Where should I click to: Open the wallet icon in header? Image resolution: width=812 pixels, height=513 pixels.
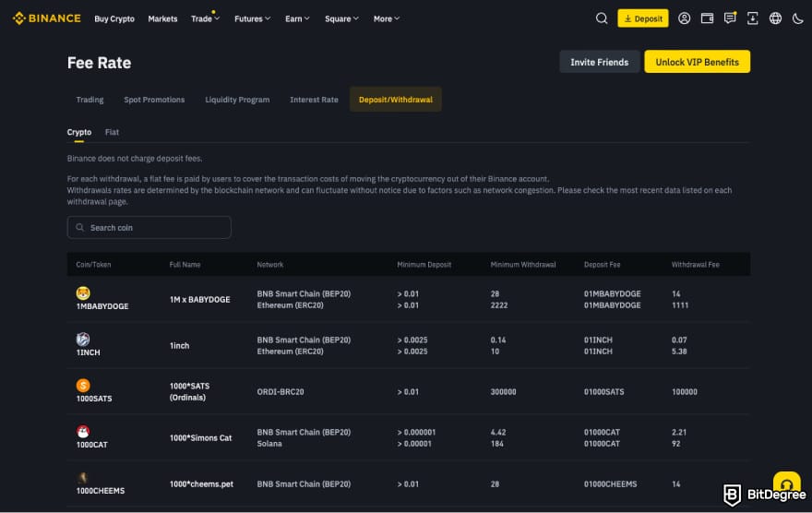point(707,18)
